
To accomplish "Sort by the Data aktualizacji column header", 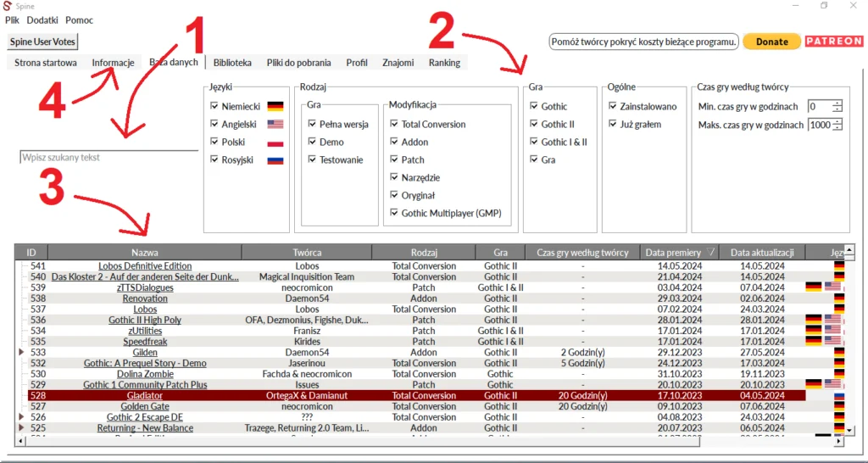I will (762, 253).
